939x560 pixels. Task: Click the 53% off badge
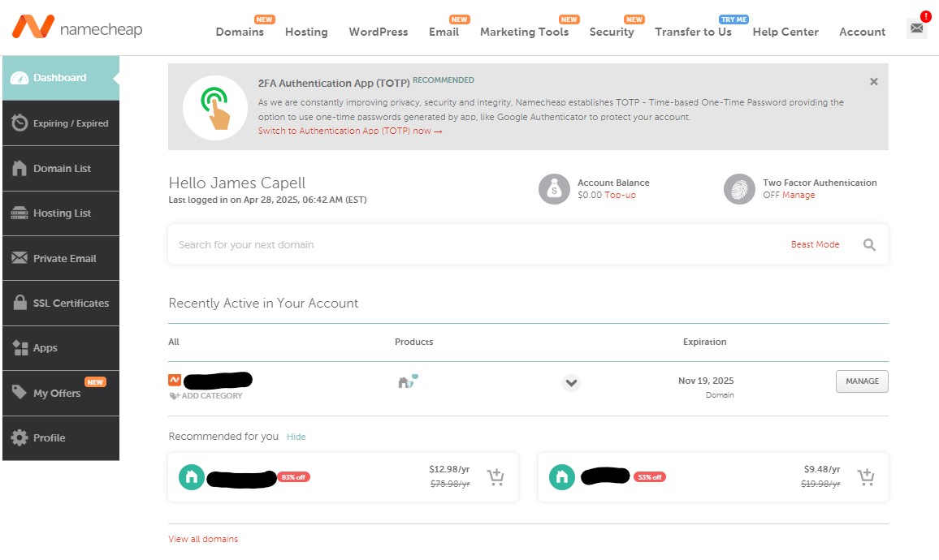[x=650, y=477]
